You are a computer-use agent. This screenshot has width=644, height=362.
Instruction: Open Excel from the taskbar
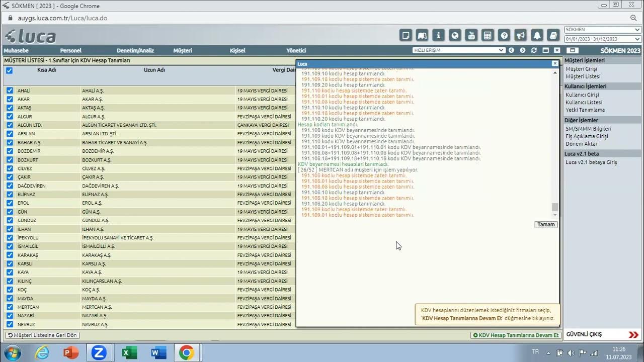(129, 353)
